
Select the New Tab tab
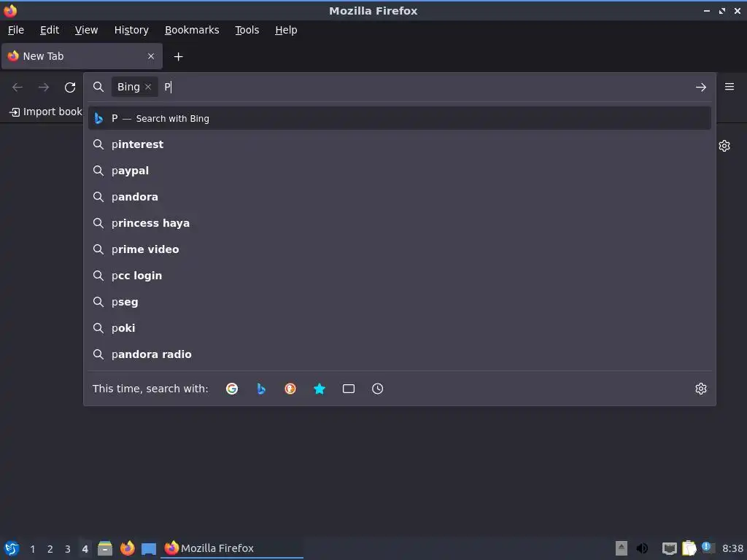(82, 56)
